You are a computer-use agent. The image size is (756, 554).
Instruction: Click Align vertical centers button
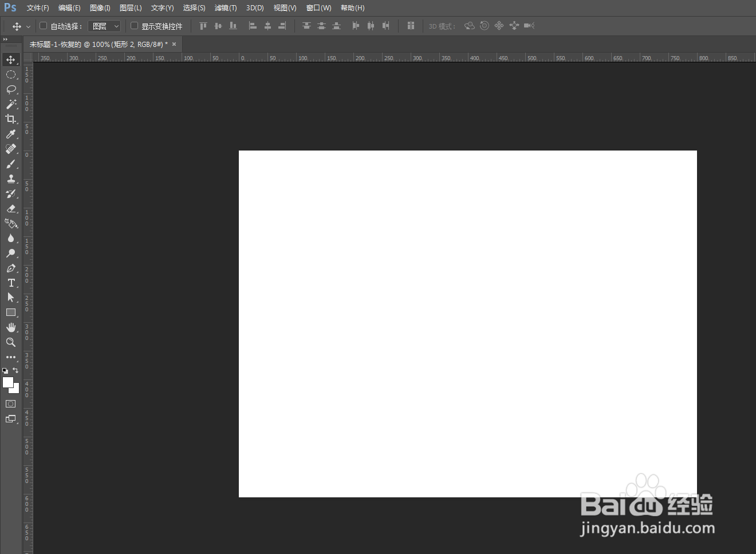pos(218,26)
